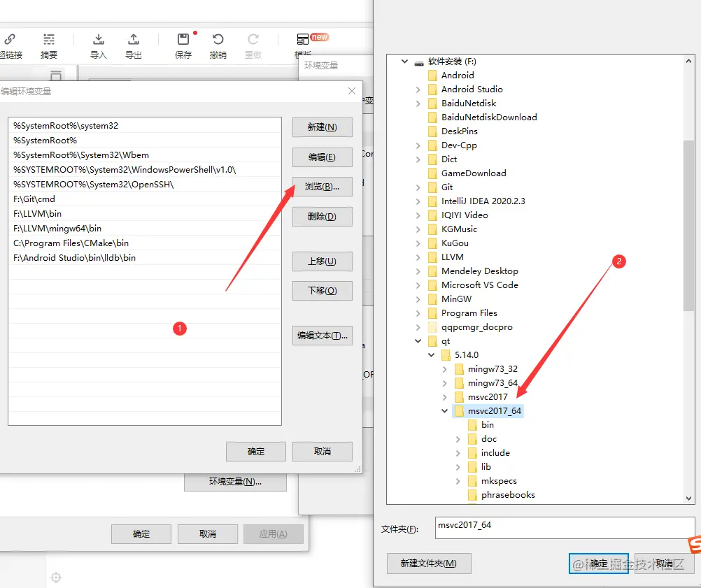
Task: Click 确定 in the system properties window
Action: tap(141, 534)
